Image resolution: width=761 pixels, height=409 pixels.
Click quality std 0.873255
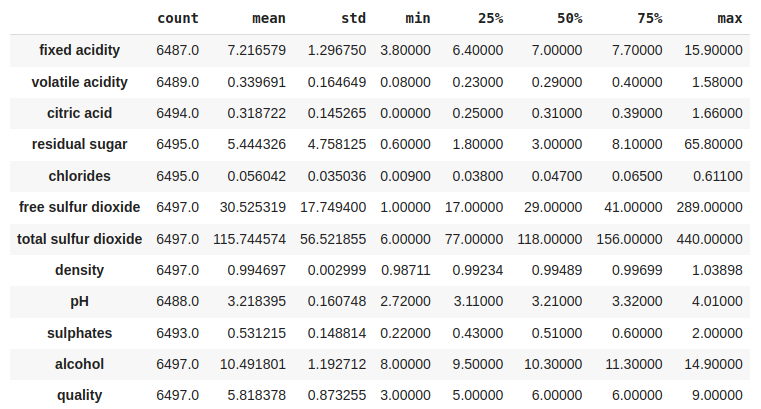click(x=337, y=395)
